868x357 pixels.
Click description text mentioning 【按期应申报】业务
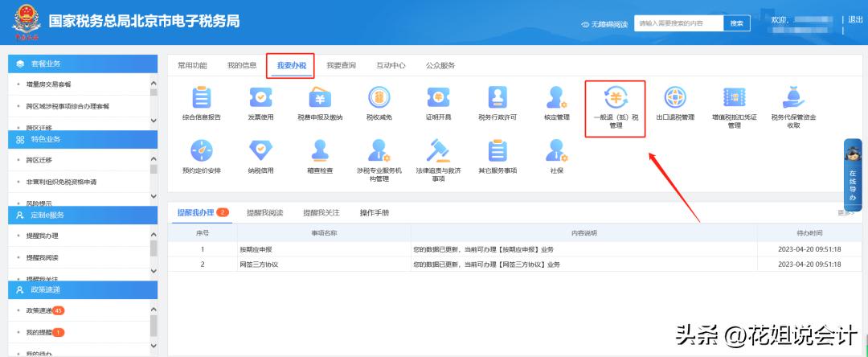pyautogui.click(x=483, y=249)
